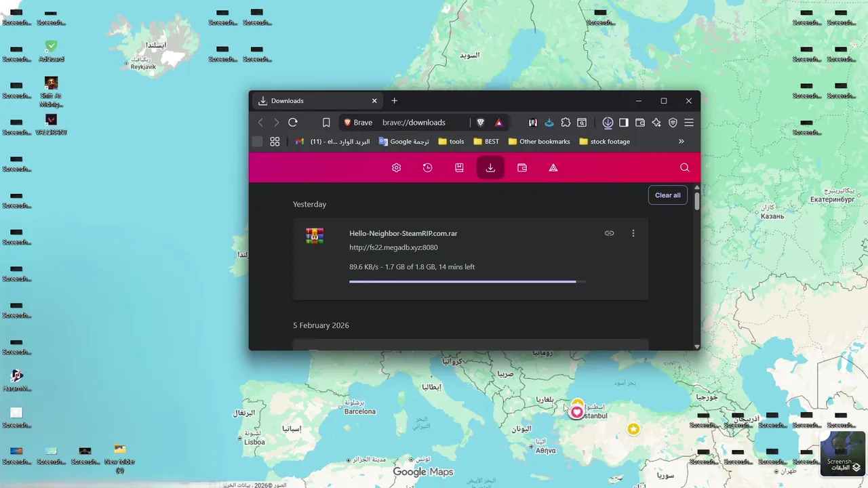Open the tab groups grid icon in bookmarks bar
The height and width of the screenshot is (488, 868).
pyautogui.click(x=275, y=142)
